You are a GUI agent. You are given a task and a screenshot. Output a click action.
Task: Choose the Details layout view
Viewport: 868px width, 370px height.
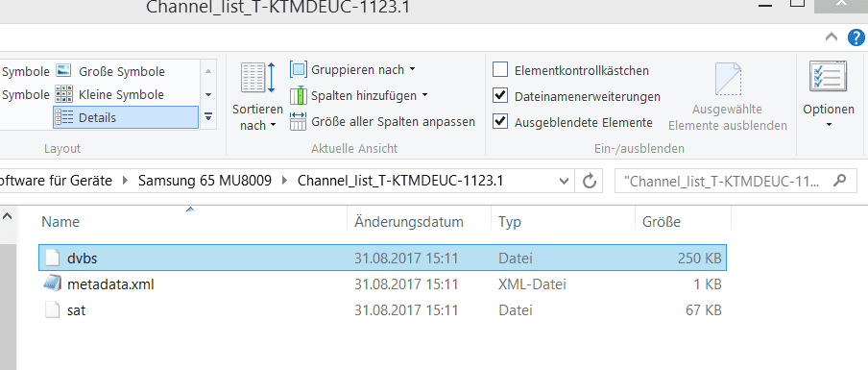(126, 117)
